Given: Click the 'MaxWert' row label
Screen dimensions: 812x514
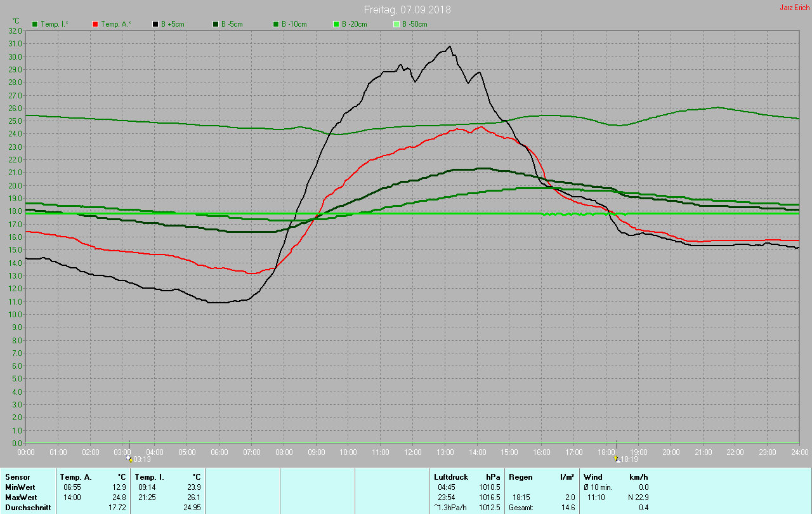Looking at the screenshot, I should click(20, 498).
